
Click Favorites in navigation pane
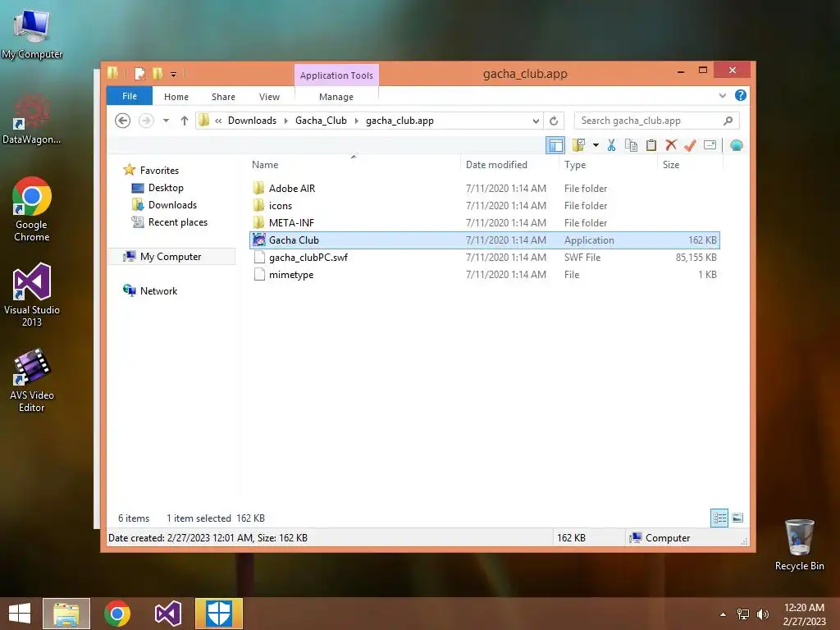tap(159, 171)
